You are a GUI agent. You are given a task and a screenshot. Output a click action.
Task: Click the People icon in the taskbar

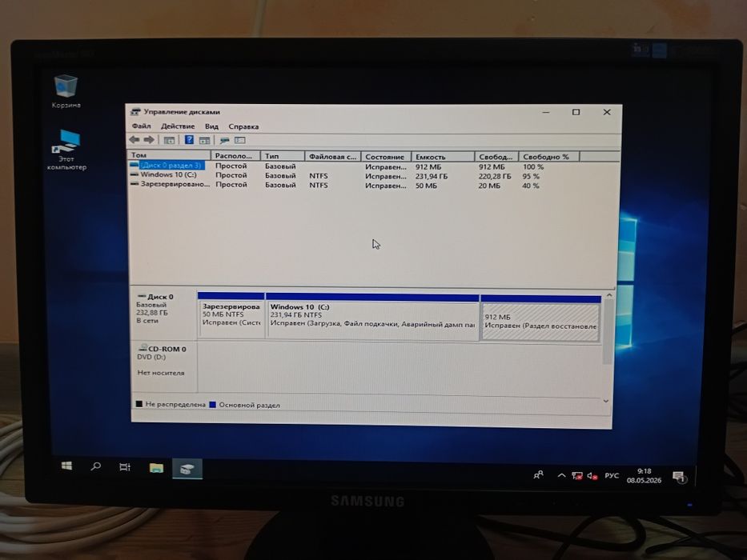(538, 474)
